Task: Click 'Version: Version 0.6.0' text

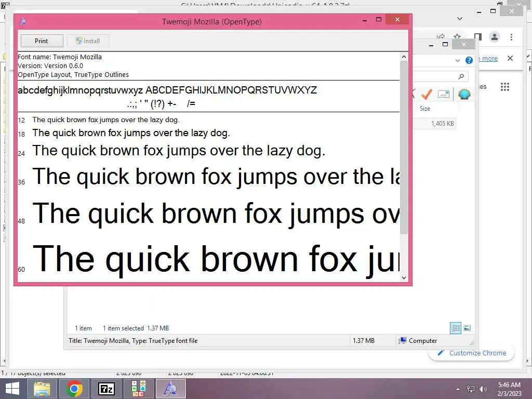Action: coord(50,66)
